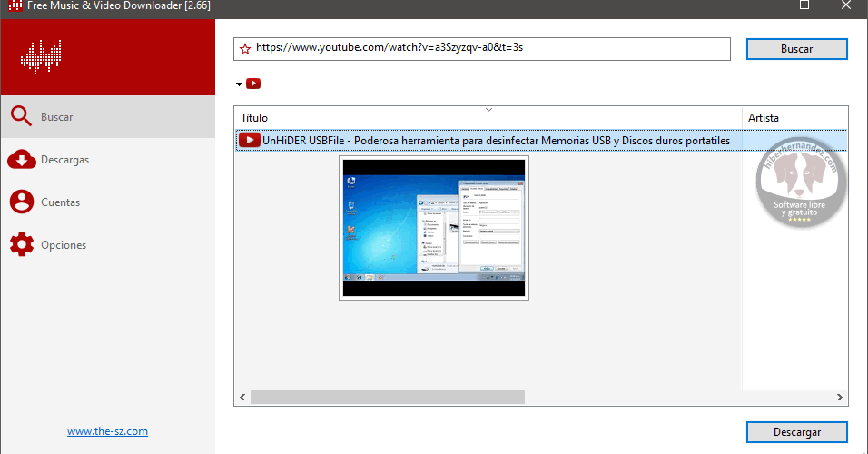The width and height of the screenshot is (868, 454).
Task: Focus the YouTube URL input field
Action: point(481,49)
